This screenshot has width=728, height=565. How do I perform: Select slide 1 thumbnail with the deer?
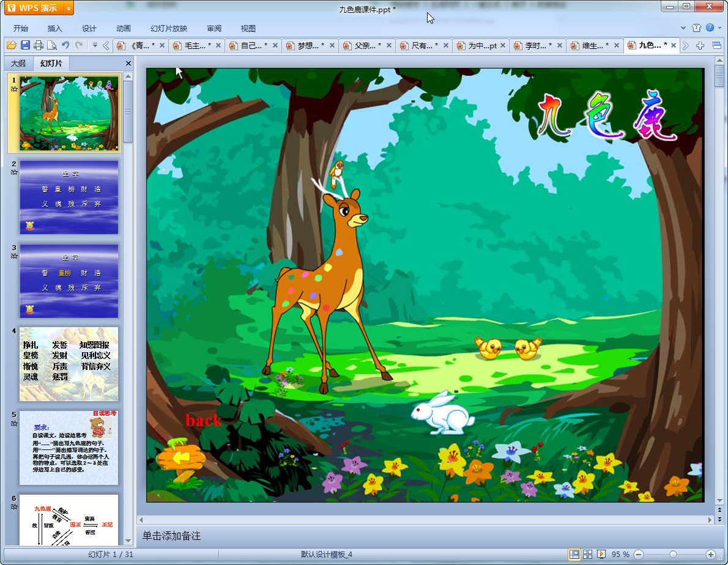coord(69,113)
